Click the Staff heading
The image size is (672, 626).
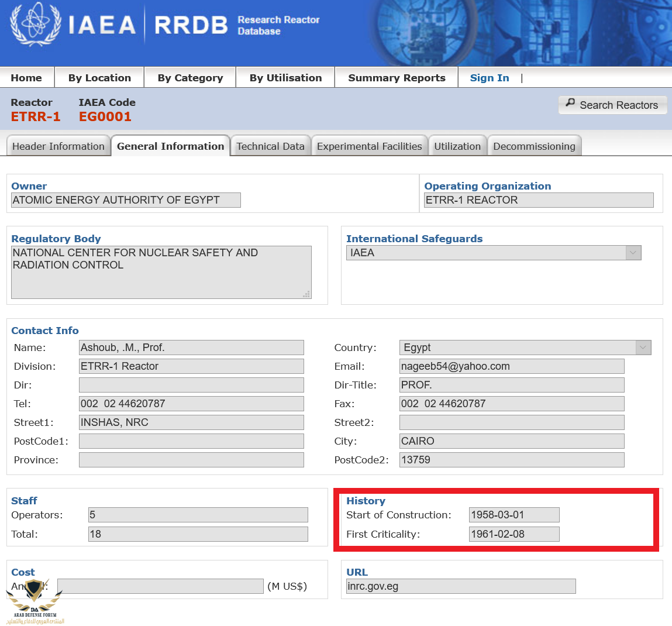24,501
